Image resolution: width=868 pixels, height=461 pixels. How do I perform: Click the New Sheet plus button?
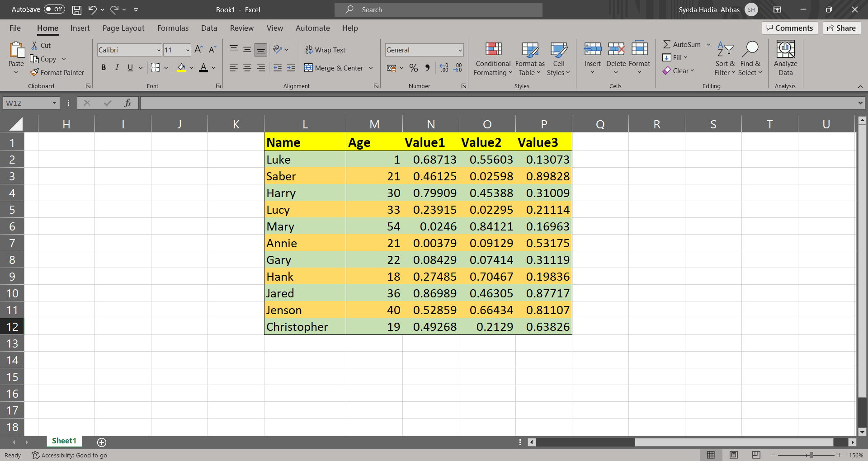tap(102, 442)
